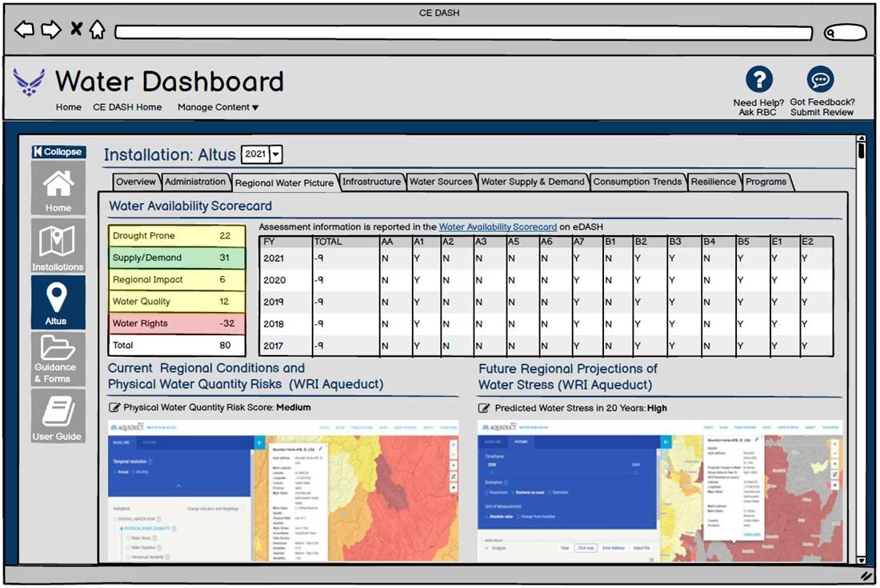Click the Got Feedback speech bubble icon

coord(821,79)
